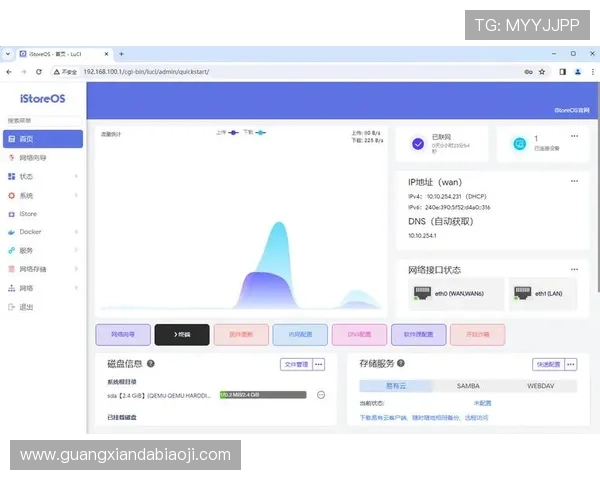This screenshot has height=480, width=600.
Task: Click the 不安全 not-secure site info badge
Action: tap(65, 72)
